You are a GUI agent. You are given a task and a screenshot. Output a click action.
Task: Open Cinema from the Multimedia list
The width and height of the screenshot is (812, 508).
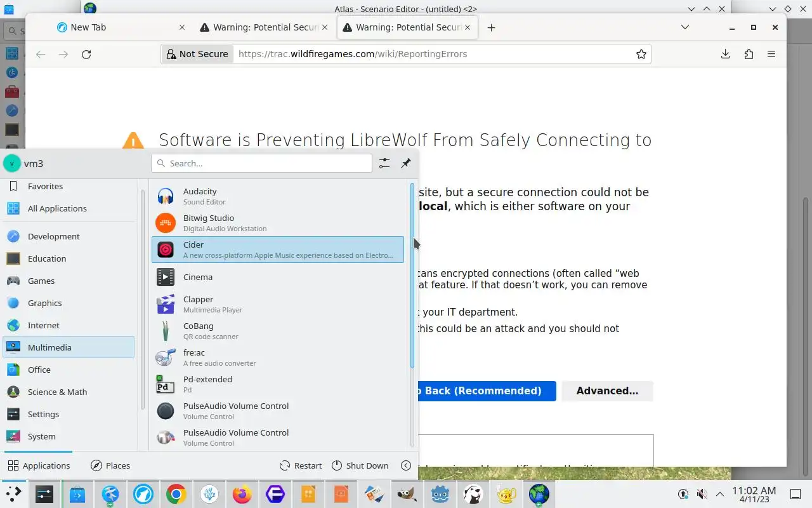pos(278,277)
